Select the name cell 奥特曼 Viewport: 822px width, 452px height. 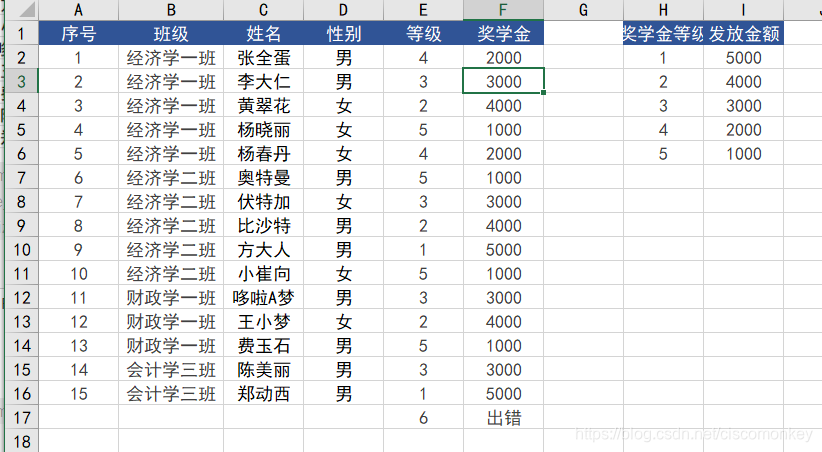pyautogui.click(x=264, y=178)
